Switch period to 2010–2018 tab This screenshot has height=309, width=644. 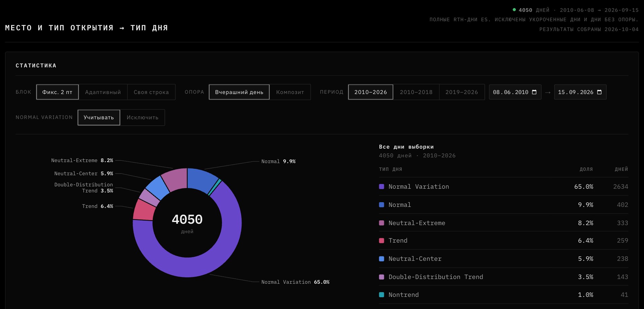[416, 92]
